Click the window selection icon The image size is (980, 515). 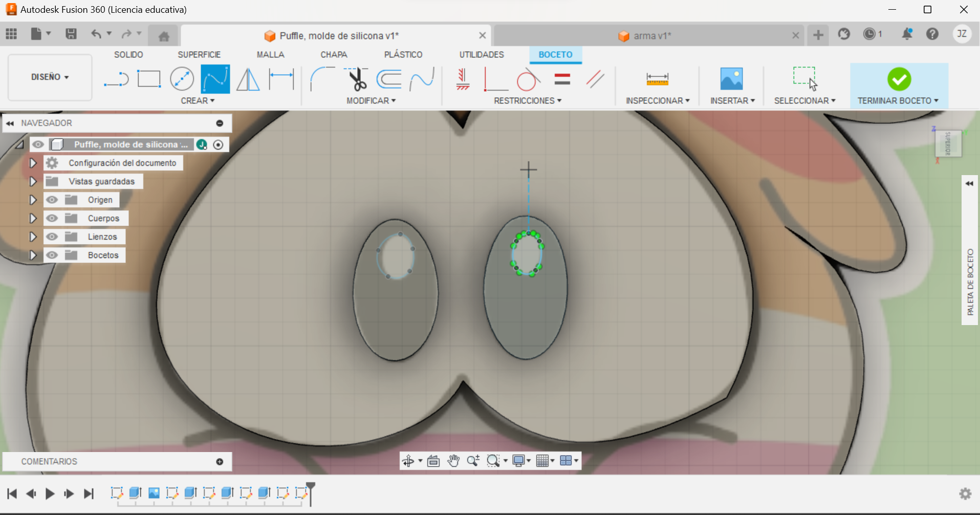pos(805,78)
